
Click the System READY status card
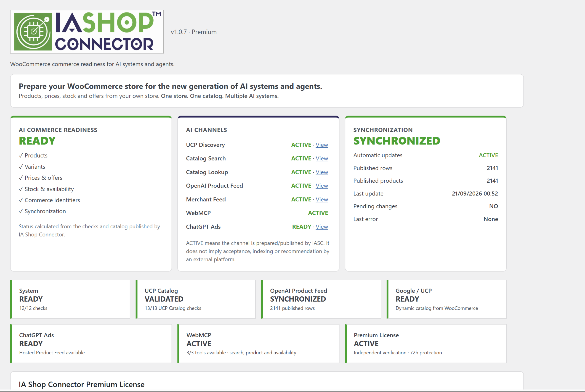pyautogui.click(x=70, y=299)
